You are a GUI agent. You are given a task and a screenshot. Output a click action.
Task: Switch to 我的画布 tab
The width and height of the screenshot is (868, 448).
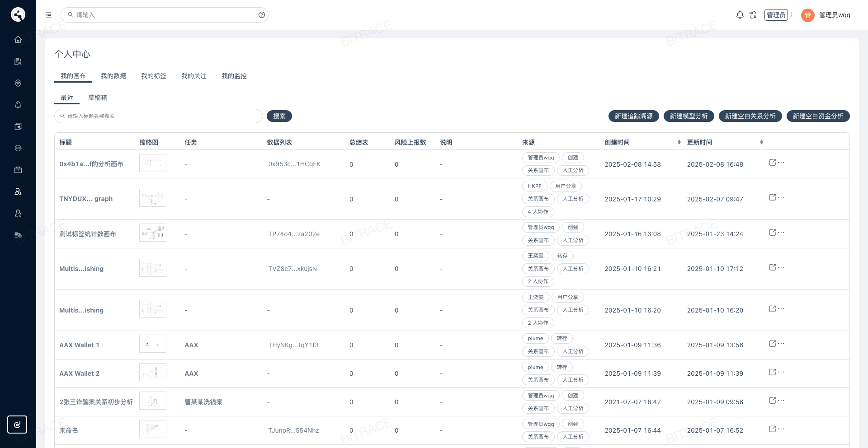click(x=73, y=76)
